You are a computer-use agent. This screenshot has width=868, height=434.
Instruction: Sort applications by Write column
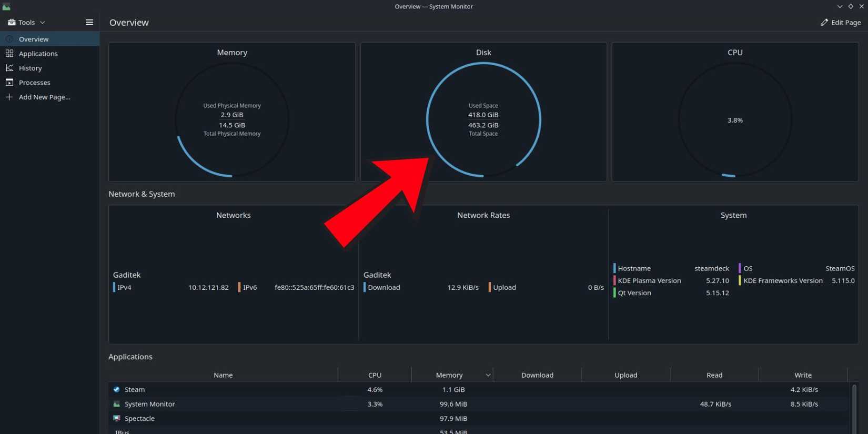tap(802, 375)
